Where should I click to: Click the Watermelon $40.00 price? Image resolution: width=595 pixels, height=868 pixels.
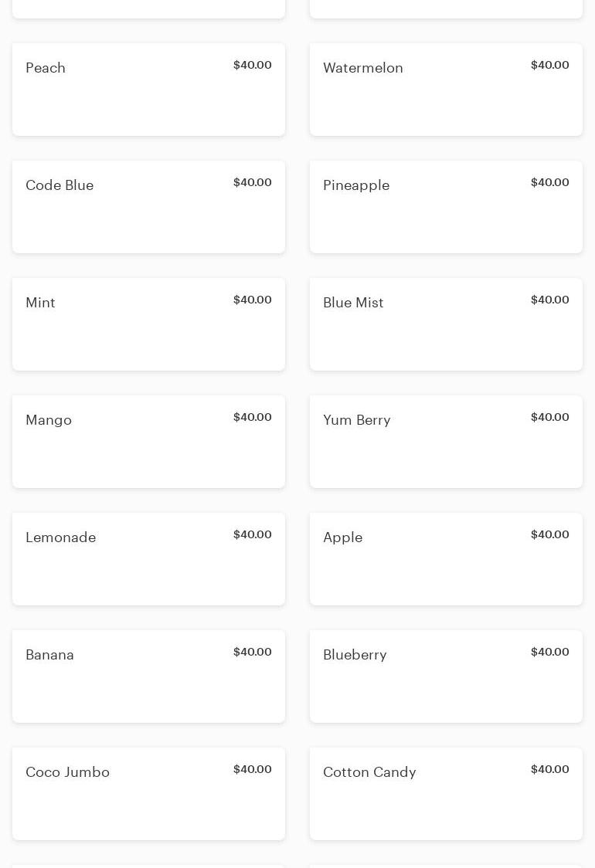coord(550,66)
